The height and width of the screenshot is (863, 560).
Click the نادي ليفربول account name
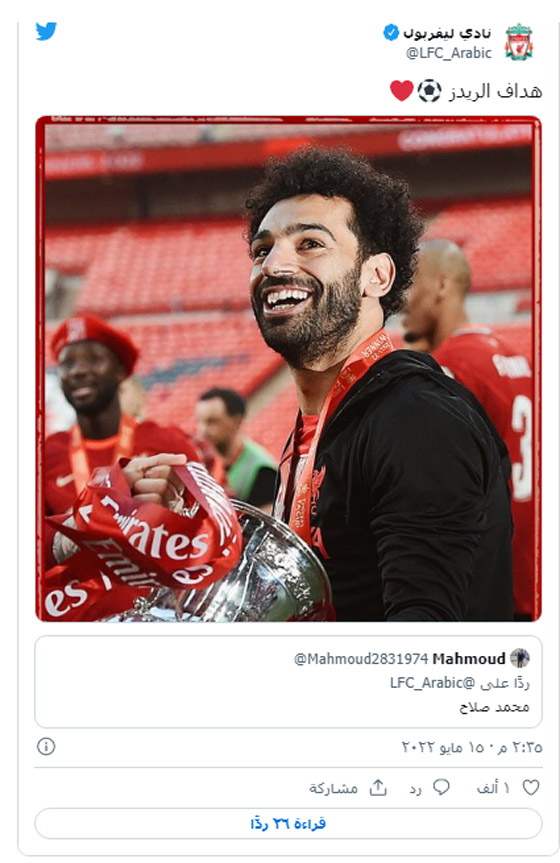pyautogui.click(x=447, y=33)
